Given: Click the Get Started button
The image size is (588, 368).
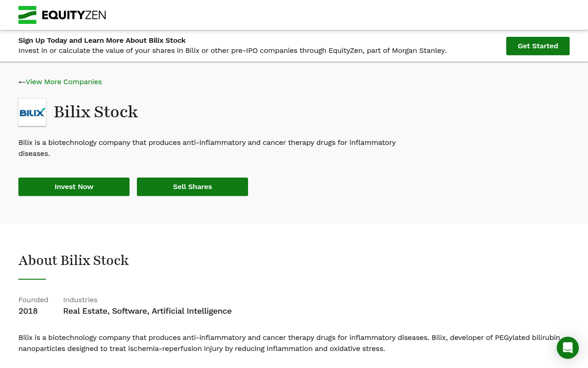Looking at the screenshot, I should coord(538,46).
